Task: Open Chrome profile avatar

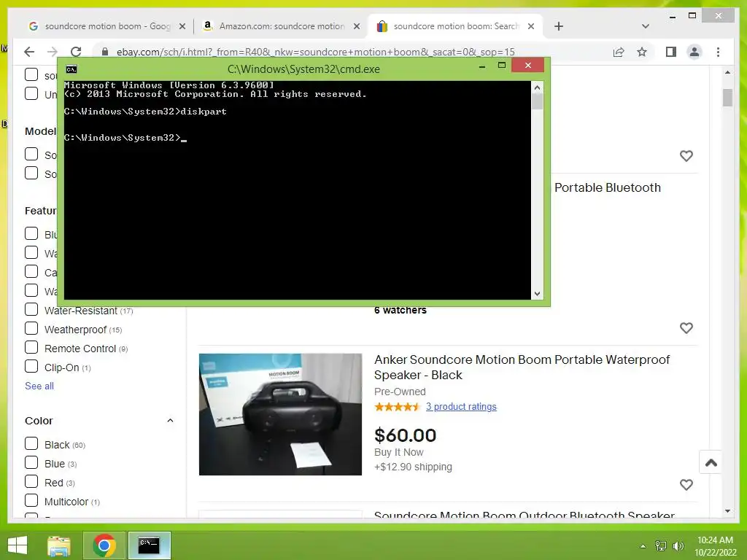Action: 694,52
